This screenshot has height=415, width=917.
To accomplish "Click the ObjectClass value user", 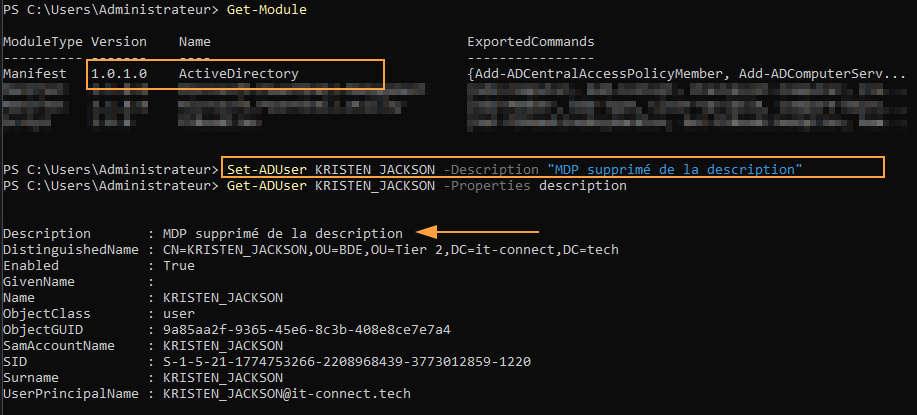I will tap(178, 313).
